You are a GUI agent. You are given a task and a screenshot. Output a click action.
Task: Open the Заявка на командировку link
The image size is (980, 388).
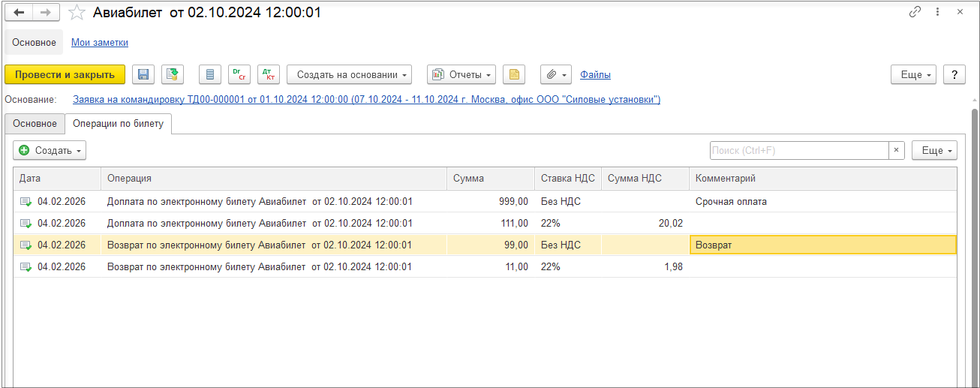tap(366, 100)
